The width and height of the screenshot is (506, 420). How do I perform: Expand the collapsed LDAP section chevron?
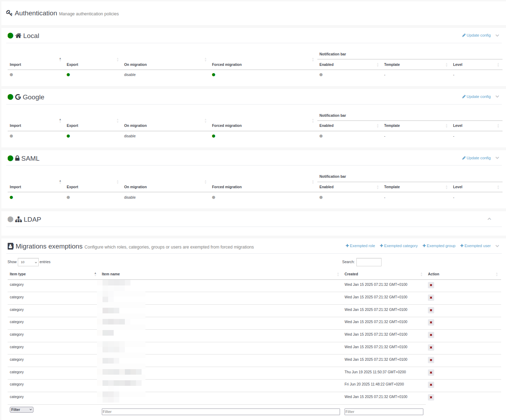coord(489,219)
